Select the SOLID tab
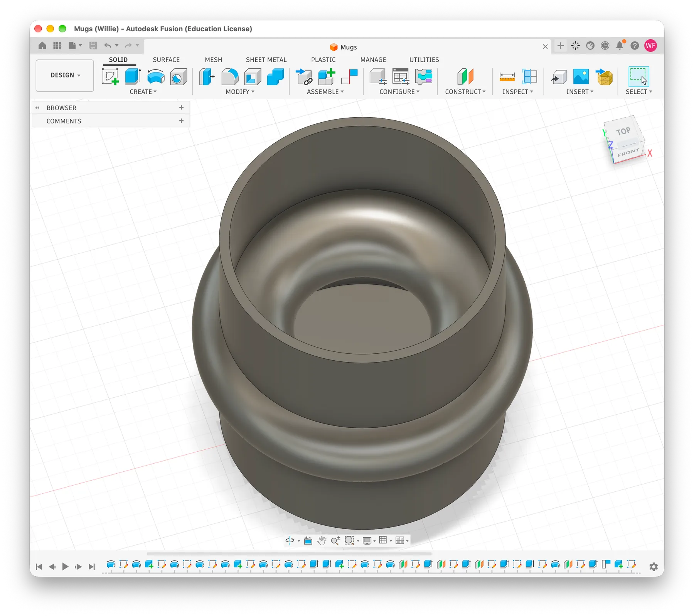This screenshot has width=694, height=616. pyautogui.click(x=118, y=60)
